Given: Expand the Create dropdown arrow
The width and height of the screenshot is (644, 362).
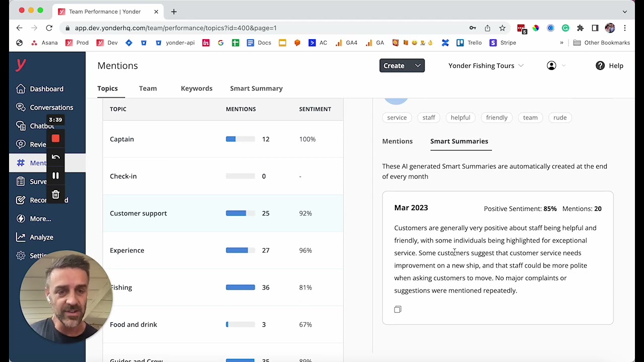Looking at the screenshot, I should coord(418,66).
